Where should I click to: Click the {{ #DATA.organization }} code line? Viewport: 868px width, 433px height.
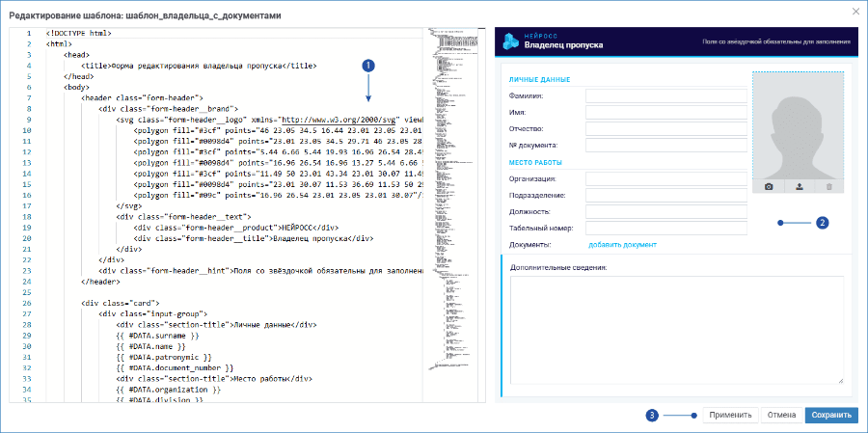(x=167, y=390)
